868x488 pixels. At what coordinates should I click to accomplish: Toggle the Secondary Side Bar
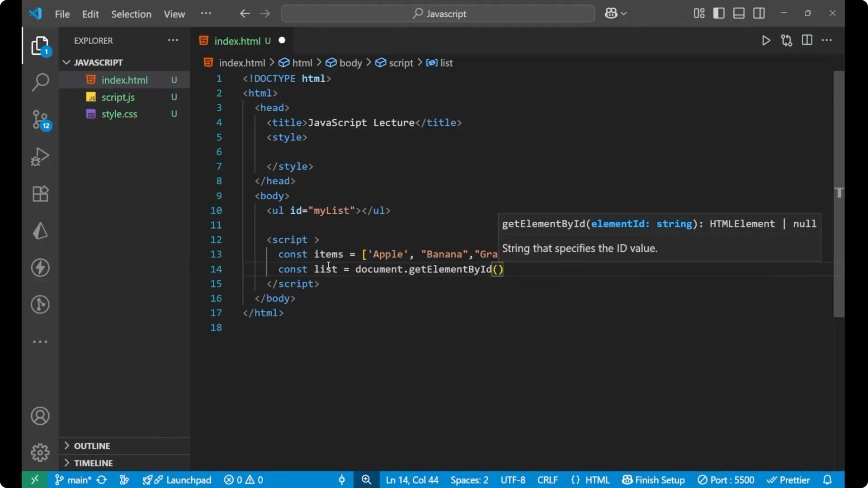[759, 13]
